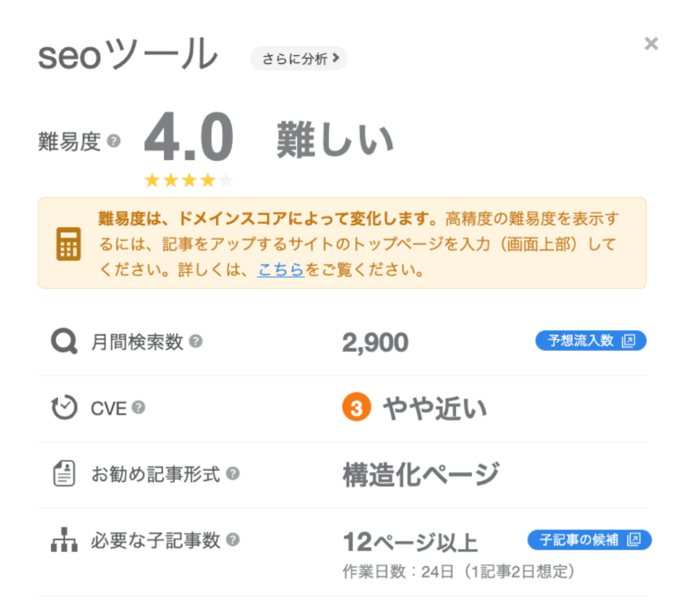
Task: Click the document icon for お勧め記事形式
Action: (x=64, y=474)
